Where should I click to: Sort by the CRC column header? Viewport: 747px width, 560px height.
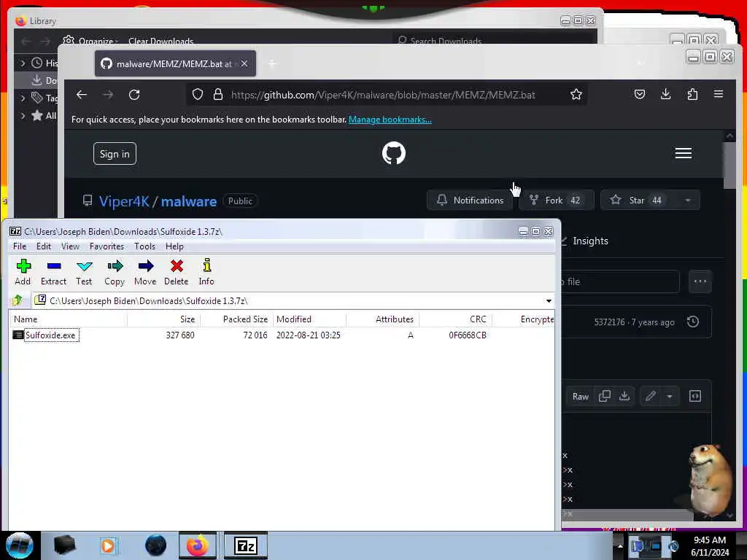(x=455, y=319)
